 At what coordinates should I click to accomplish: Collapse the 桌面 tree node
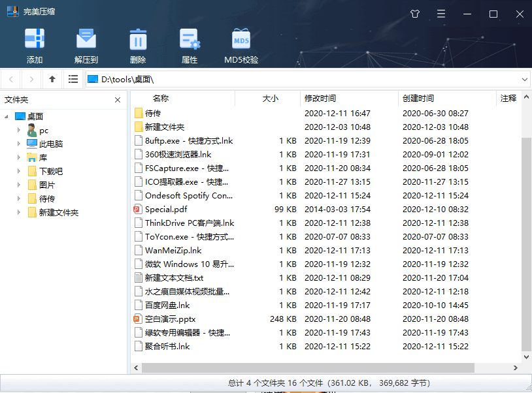pyautogui.click(x=7, y=117)
